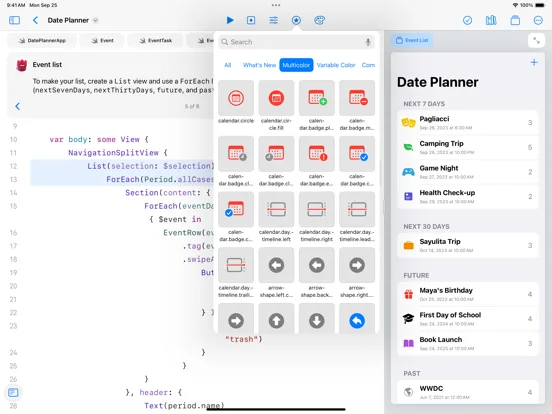552x414 pixels.
Task: Open the Camping Trip event
Action: 468,147
